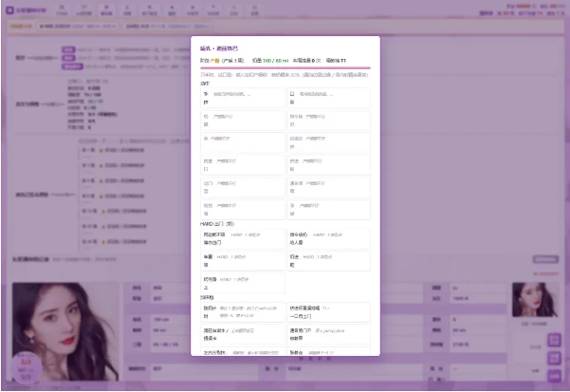This screenshot has height=392, width=570.
Task: Select the purple title of the popup dialog
Action: click(219, 48)
